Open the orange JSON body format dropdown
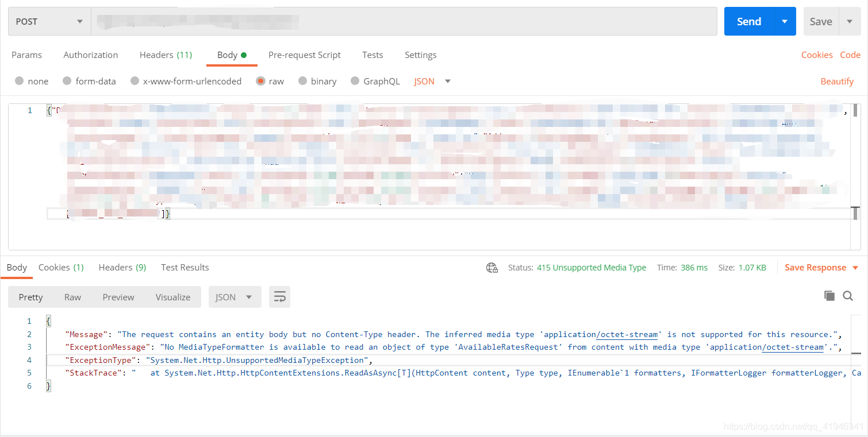 pyautogui.click(x=432, y=81)
